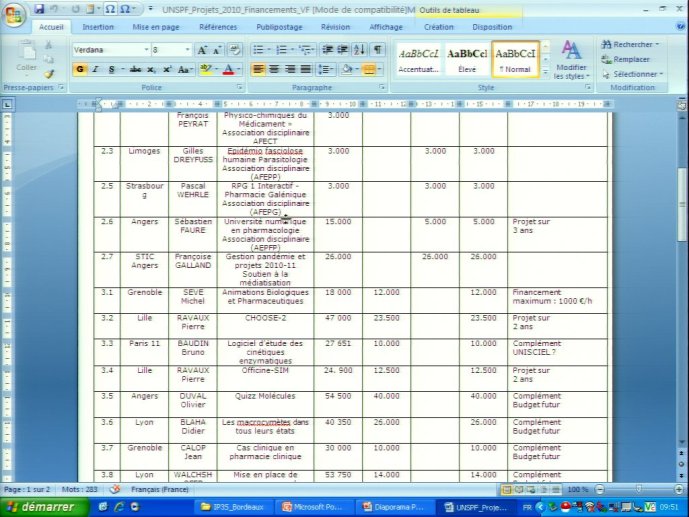This screenshot has width=689, height=517.
Task: Click the Windows démarrer button
Action: [43, 507]
